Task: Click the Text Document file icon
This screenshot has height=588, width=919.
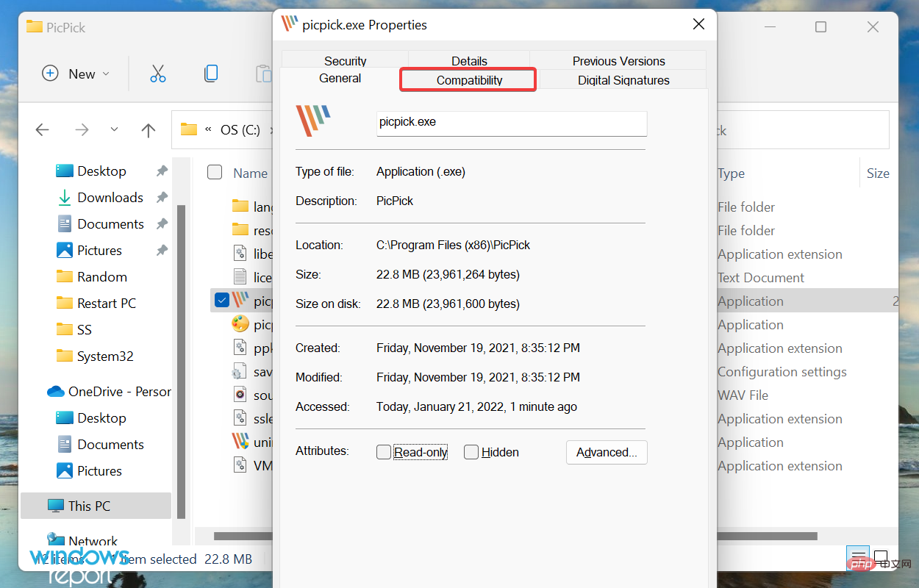Action: (240, 277)
